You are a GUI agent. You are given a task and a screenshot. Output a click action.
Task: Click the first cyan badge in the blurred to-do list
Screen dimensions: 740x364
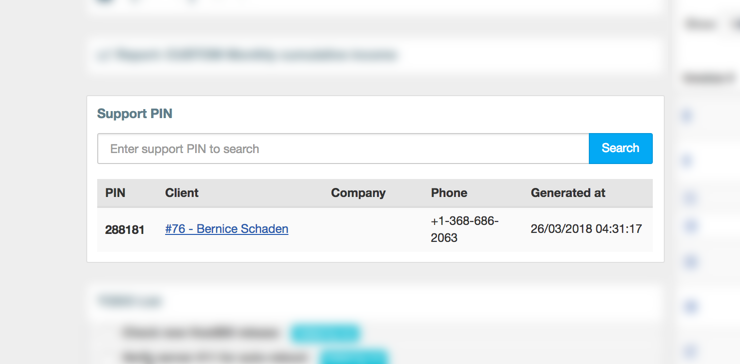[325, 333]
